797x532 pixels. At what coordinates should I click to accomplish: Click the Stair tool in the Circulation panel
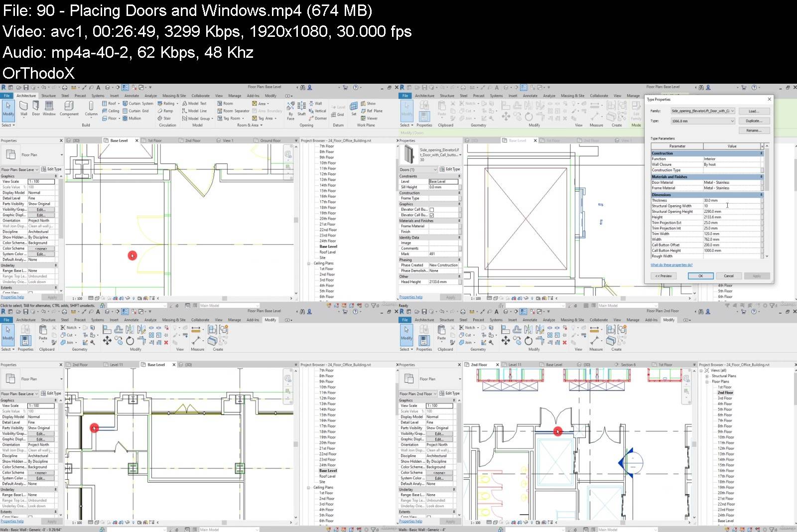point(164,119)
